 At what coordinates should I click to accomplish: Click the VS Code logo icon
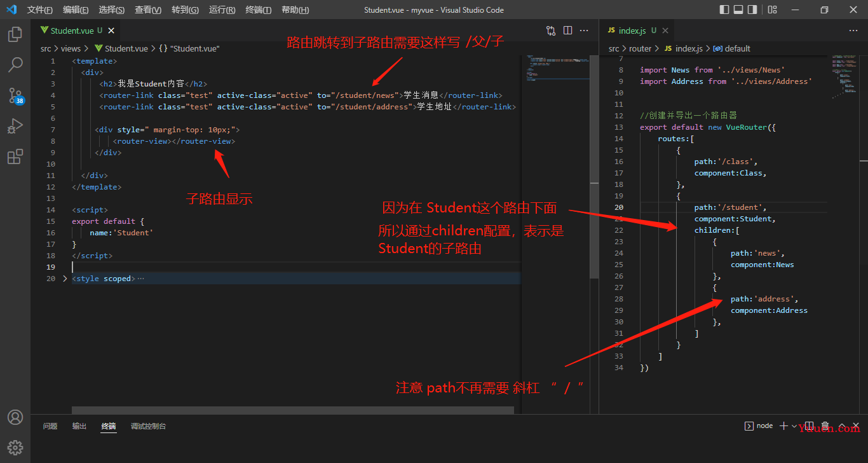coord(11,10)
